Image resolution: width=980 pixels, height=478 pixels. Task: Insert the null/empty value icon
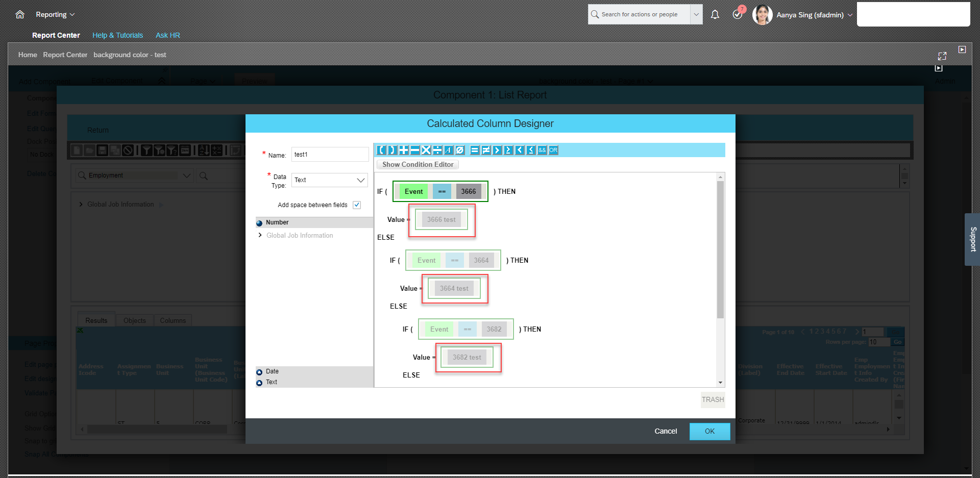tap(459, 150)
